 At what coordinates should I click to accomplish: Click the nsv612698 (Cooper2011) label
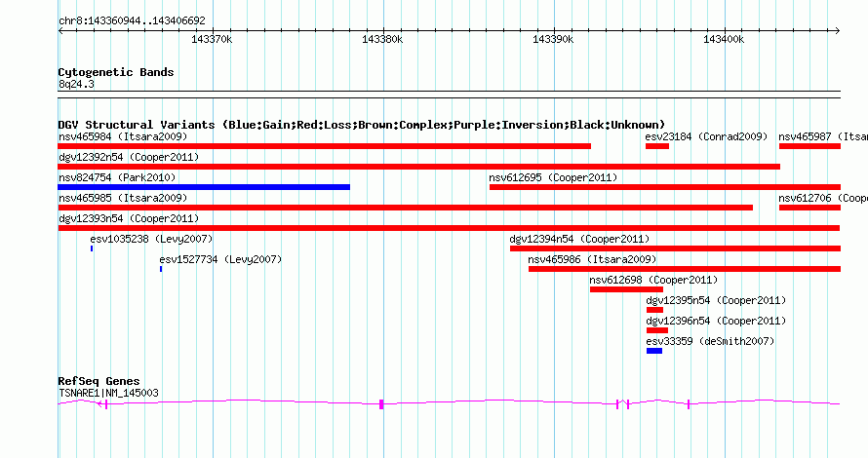[x=653, y=280]
